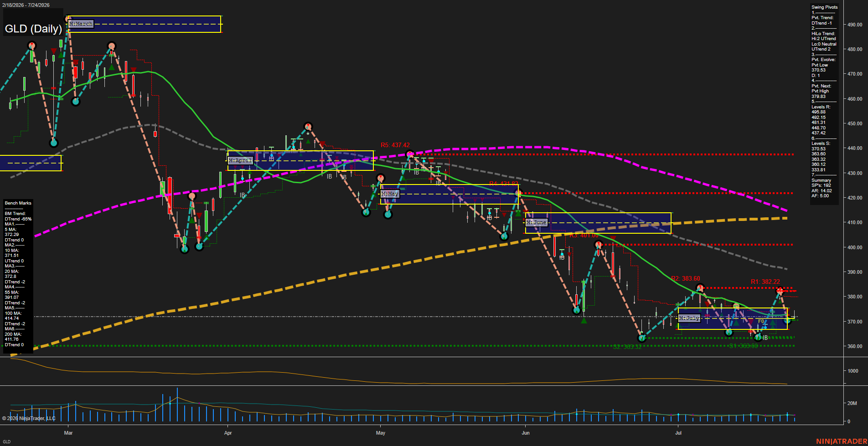This screenshot has width=868, height=446.
Task: Click the 440.00 price axis label
Action: click(855, 148)
